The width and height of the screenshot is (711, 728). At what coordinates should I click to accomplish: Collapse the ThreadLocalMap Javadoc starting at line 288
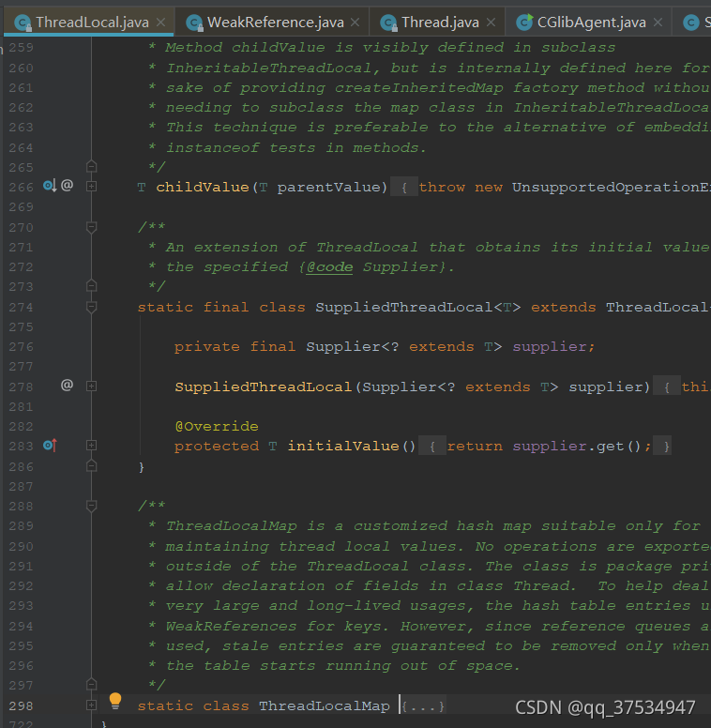coord(91,506)
